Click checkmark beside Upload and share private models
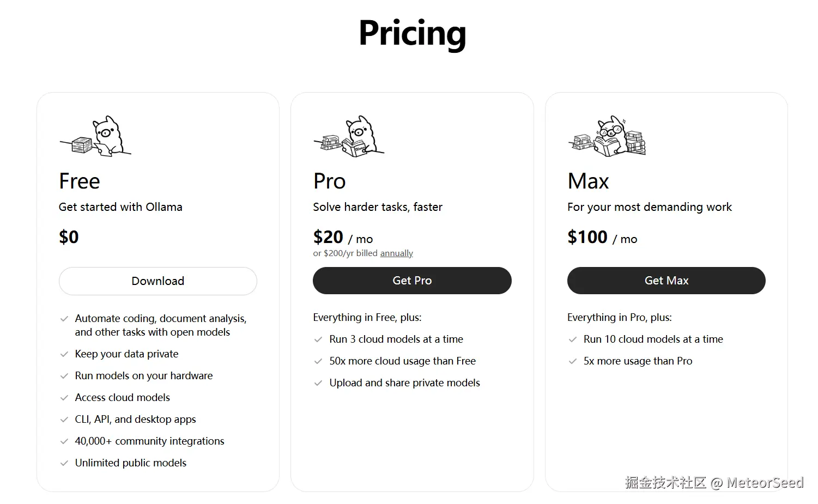Image resolution: width=818 pixels, height=504 pixels. (x=318, y=383)
